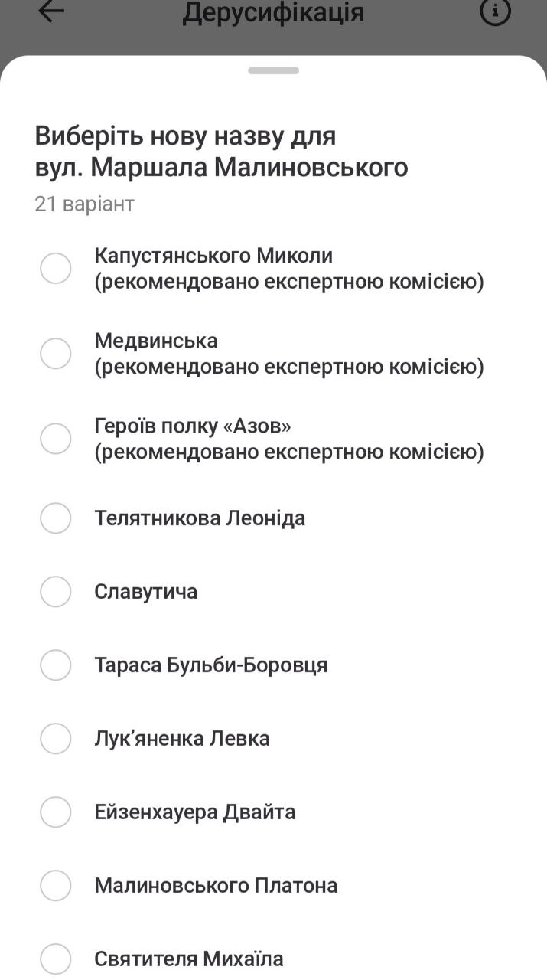The image size is (547, 980).
Task: Select the Ейзенхауера Двайта radio button
Action: 56,812
